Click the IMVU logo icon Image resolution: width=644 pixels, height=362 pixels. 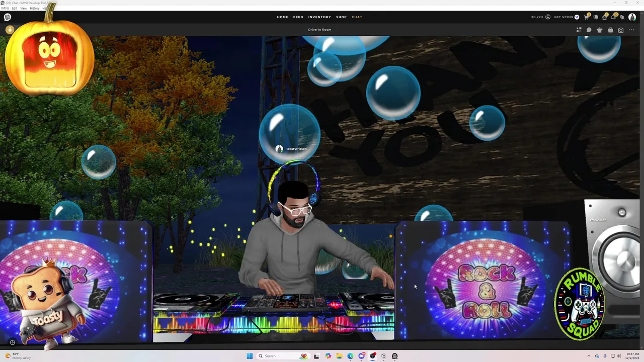[x=8, y=17]
